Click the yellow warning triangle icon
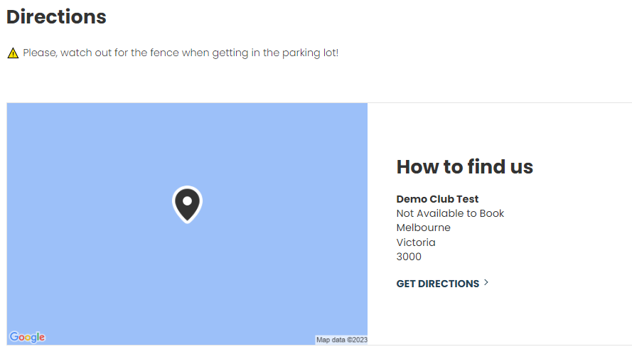 click(x=13, y=53)
